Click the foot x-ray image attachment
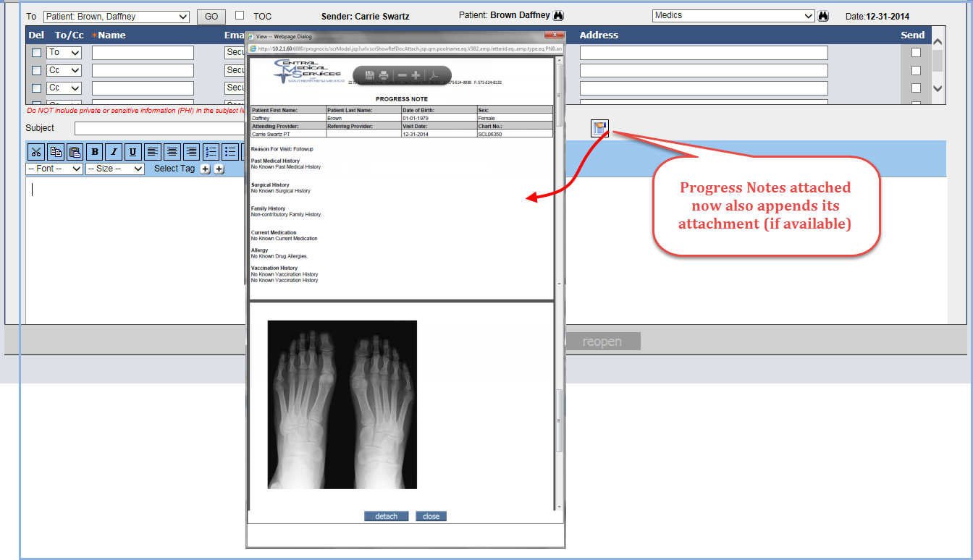Screen dimensions: 973x560 click(342, 404)
